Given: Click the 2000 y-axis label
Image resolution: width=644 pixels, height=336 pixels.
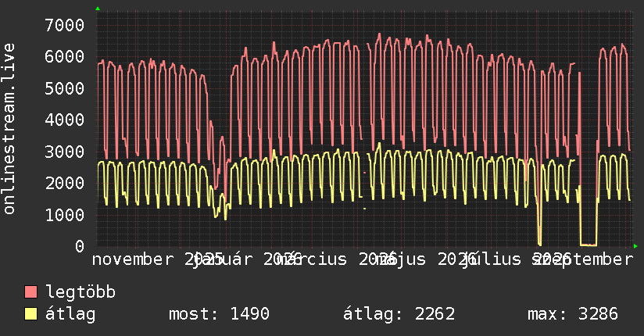Looking at the screenshot, I should (x=65, y=183).
